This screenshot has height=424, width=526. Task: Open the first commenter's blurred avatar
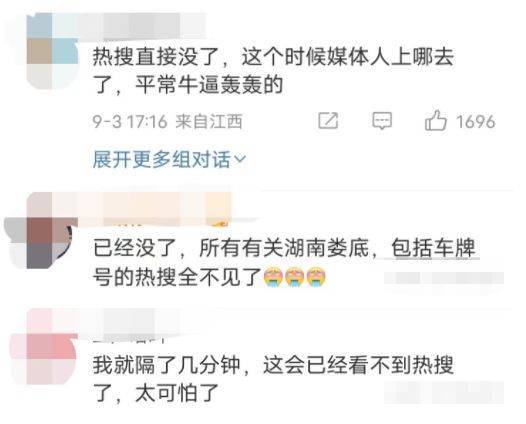tap(52, 50)
